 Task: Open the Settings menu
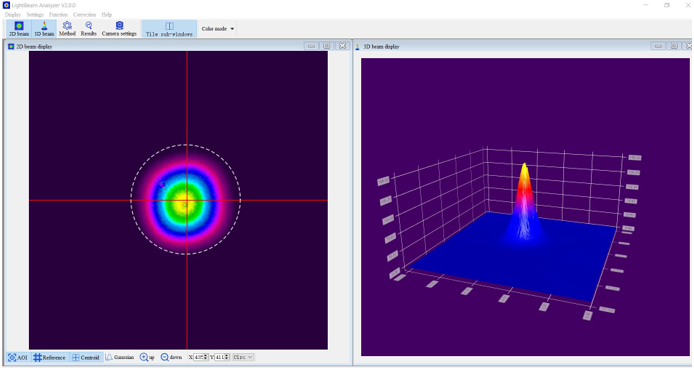coord(35,15)
